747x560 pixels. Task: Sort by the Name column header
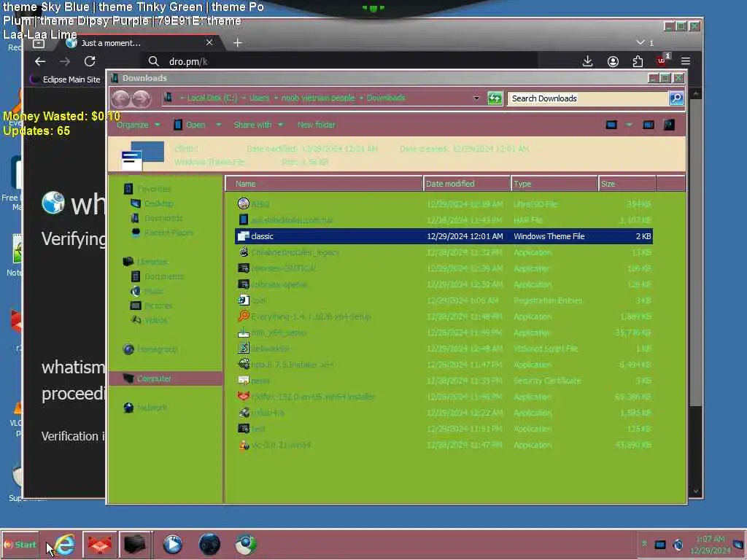[x=324, y=184]
